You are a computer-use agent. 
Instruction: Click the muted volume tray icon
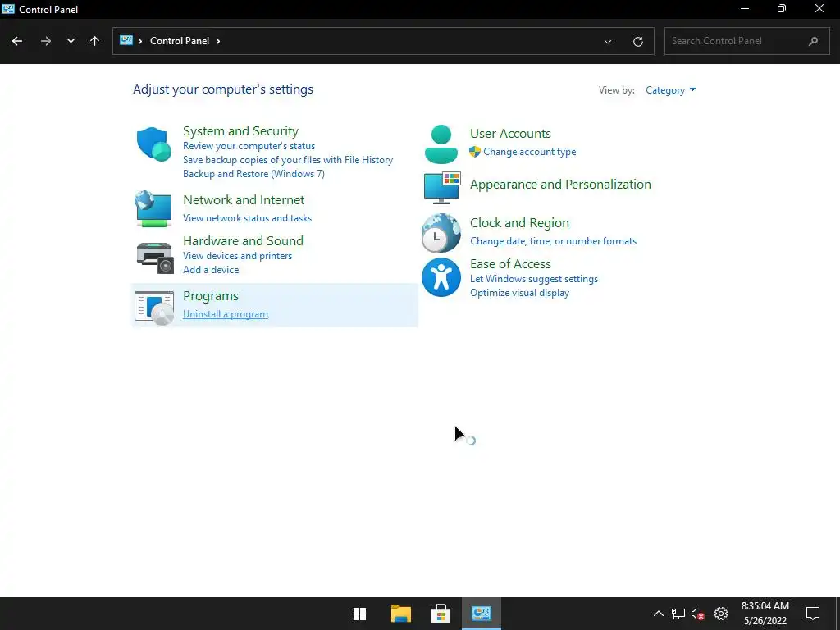tap(697, 614)
